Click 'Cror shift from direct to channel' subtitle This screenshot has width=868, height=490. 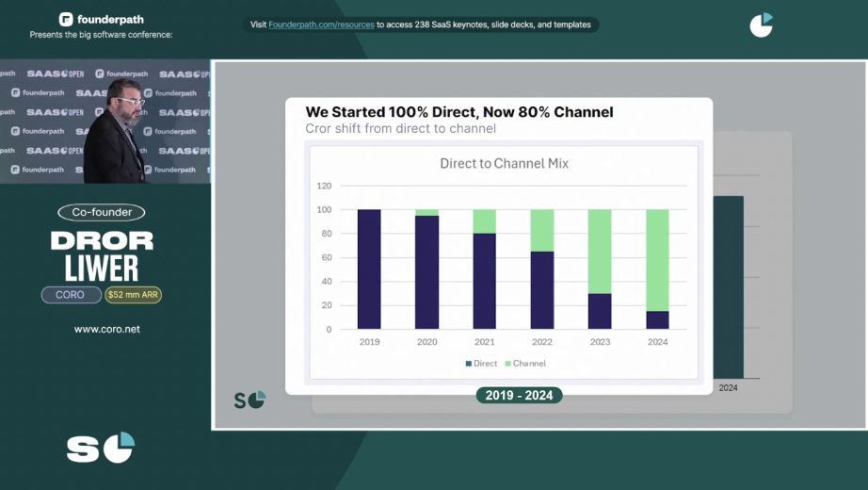[x=401, y=128]
